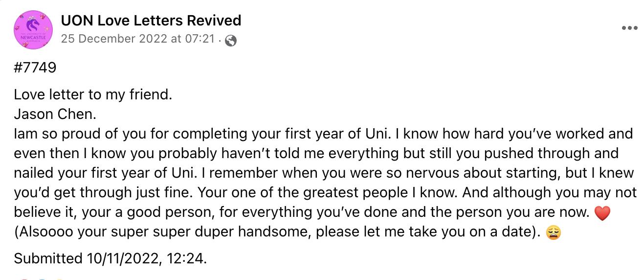Open the UON Love Letters Revived page name
Viewport: 644px width, 280px height.
[x=151, y=21]
